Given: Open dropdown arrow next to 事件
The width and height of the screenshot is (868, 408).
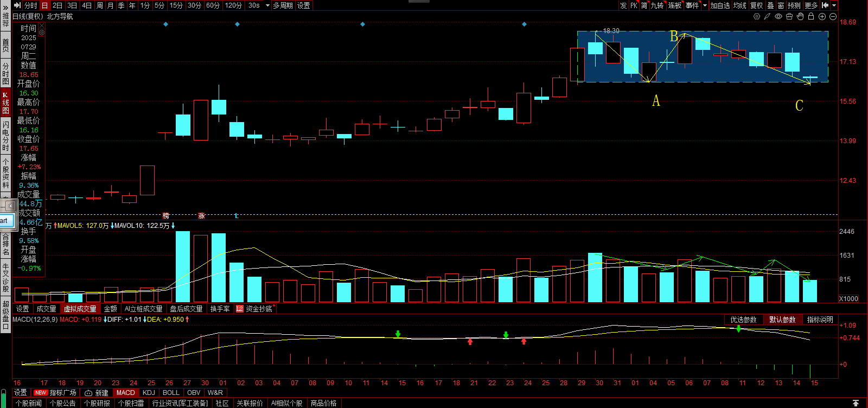Looking at the screenshot, I should coord(705,5).
